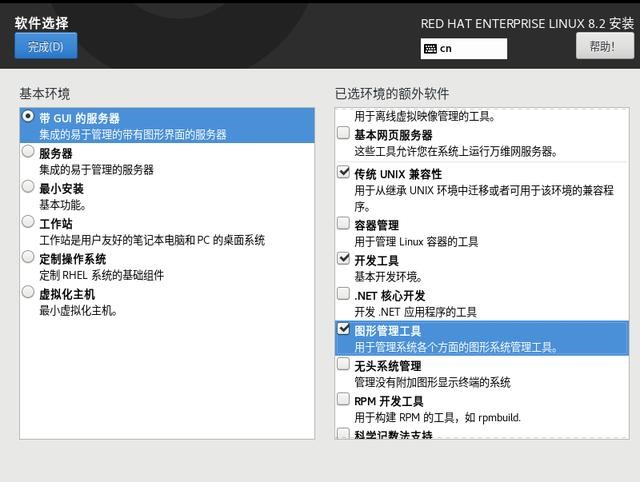Uncheck 传统 UNIX 兼容性 checkbox
640x482 pixels.
pyautogui.click(x=343, y=172)
